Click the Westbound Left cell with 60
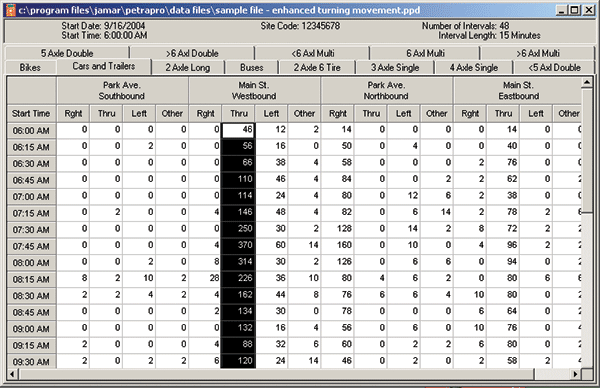 click(x=271, y=245)
